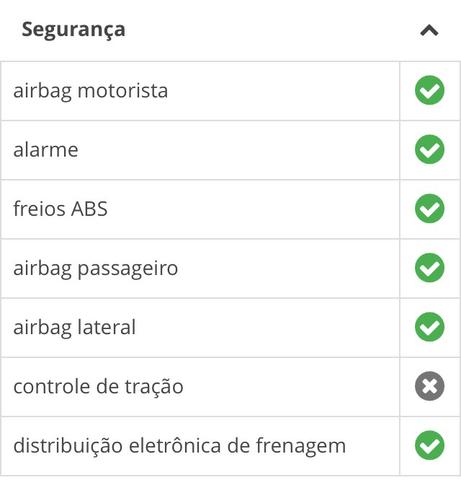This screenshot has width=461, height=480.
Task: Click the airbag passageiro checkmark icon
Action: tap(429, 268)
